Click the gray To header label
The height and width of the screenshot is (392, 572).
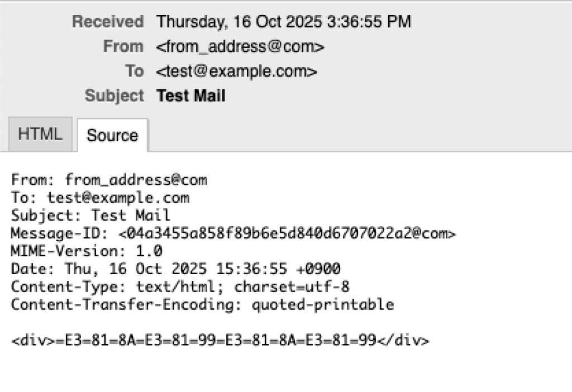[x=134, y=71]
